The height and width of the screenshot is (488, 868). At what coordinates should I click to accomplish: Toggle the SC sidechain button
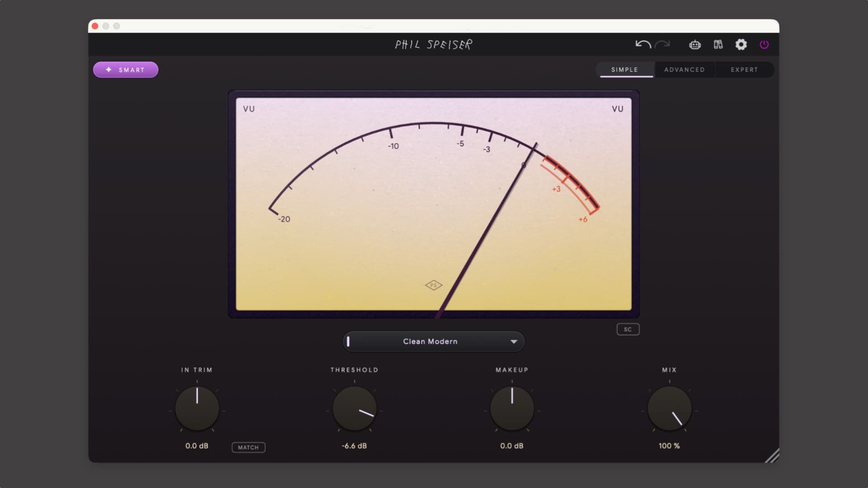point(628,329)
